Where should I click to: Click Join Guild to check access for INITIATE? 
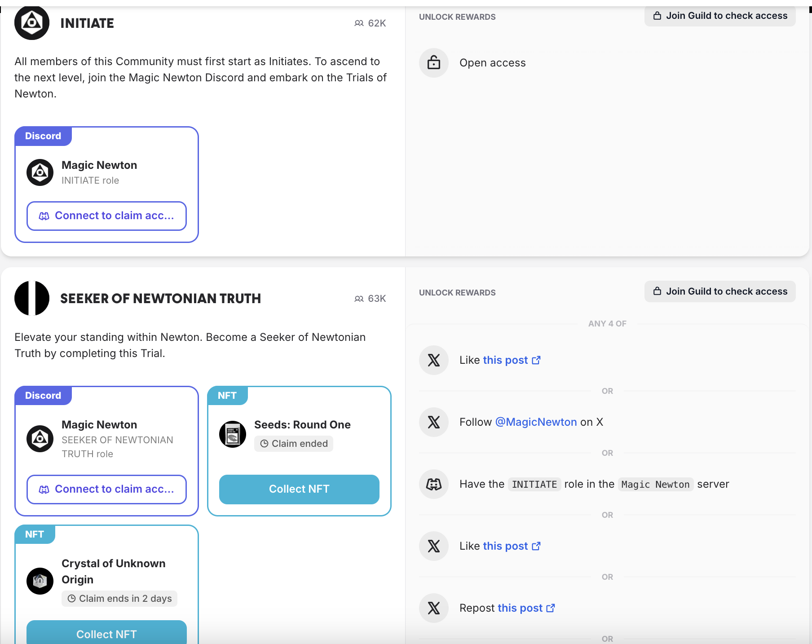coord(720,16)
